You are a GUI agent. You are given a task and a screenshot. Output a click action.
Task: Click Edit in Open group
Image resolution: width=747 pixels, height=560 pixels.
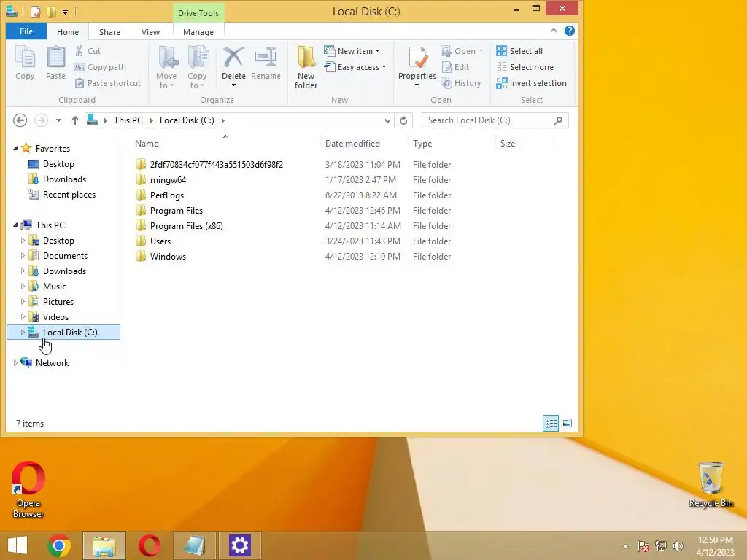(x=455, y=67)
